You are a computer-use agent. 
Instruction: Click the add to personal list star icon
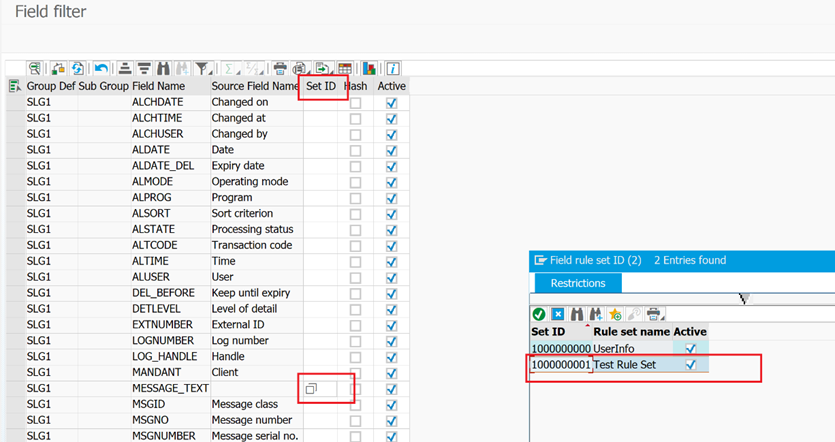click(615, 314)
